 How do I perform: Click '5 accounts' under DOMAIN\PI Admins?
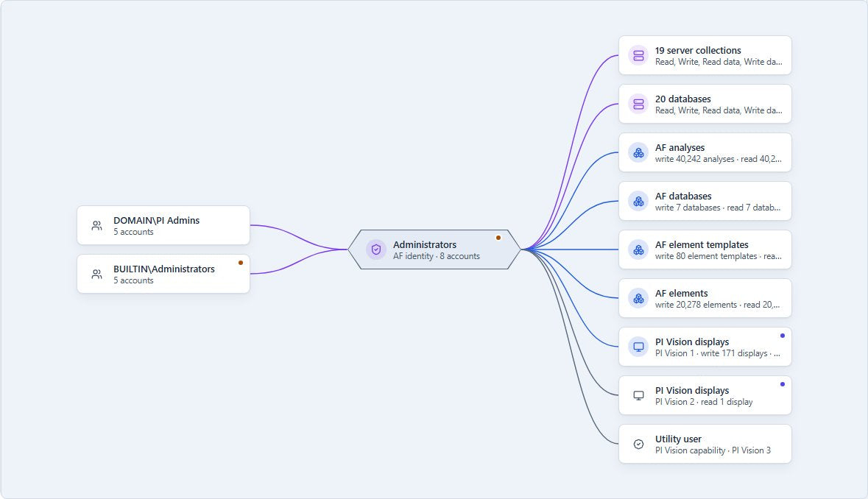[x=133, y=232]
